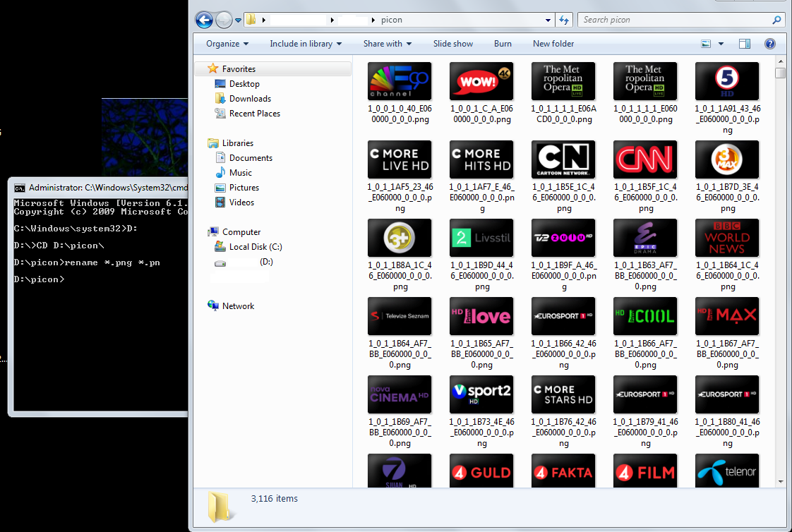This screenshot has width=792, height=532.
Task: Select the telenor thumbnail
Action: point(727,471)
